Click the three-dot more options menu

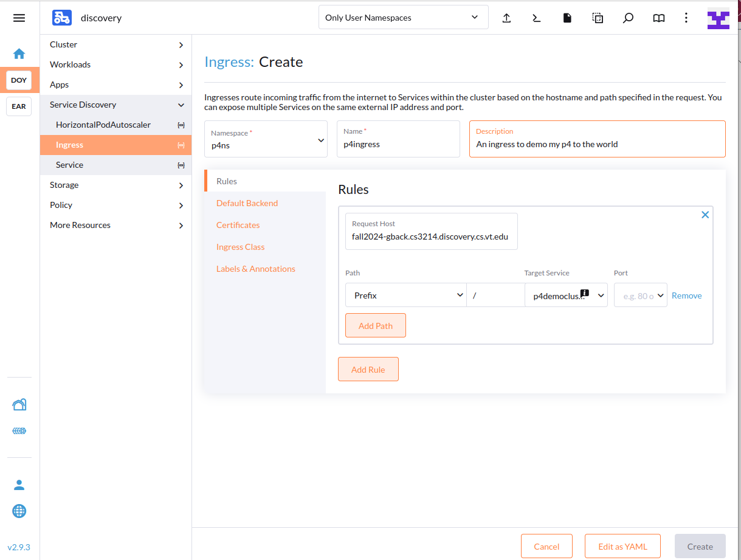point(686,18)
